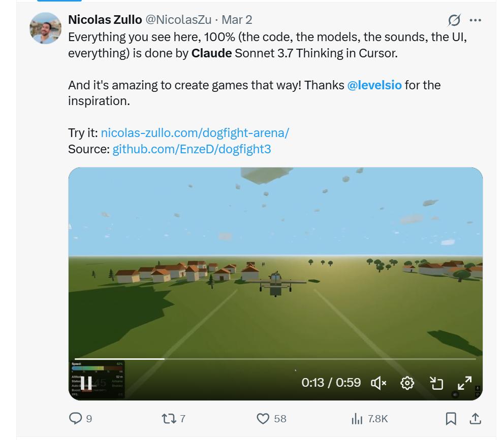Open the github.com/EnzeD/dogfight3 source link
Viewport: 504px width, 440px height.
[192, 149]
